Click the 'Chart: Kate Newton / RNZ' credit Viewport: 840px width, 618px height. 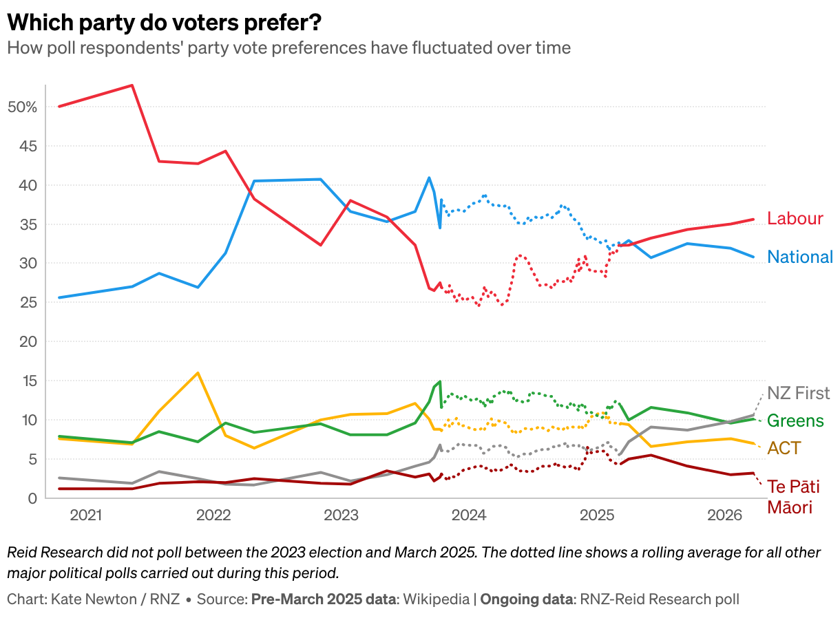(94, 599)
